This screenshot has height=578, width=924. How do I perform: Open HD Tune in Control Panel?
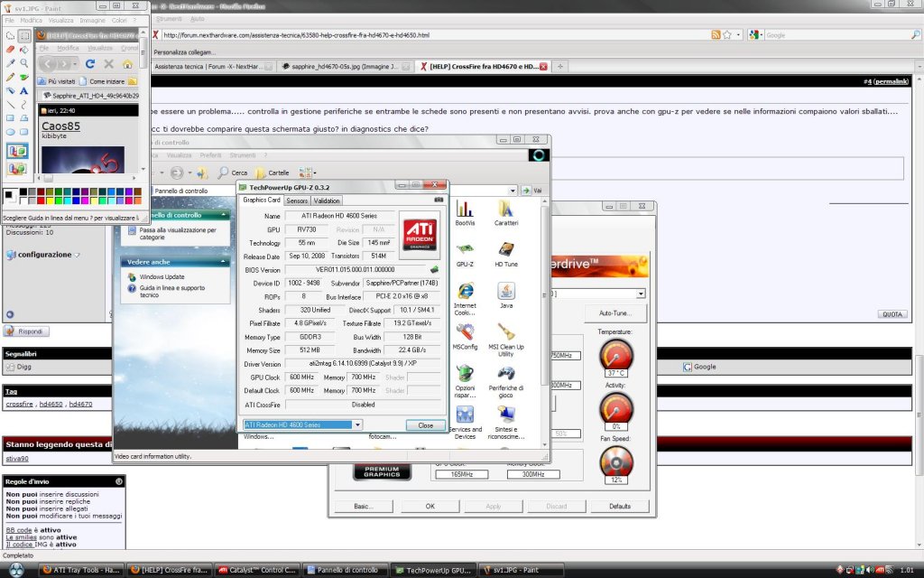point(505,254)
